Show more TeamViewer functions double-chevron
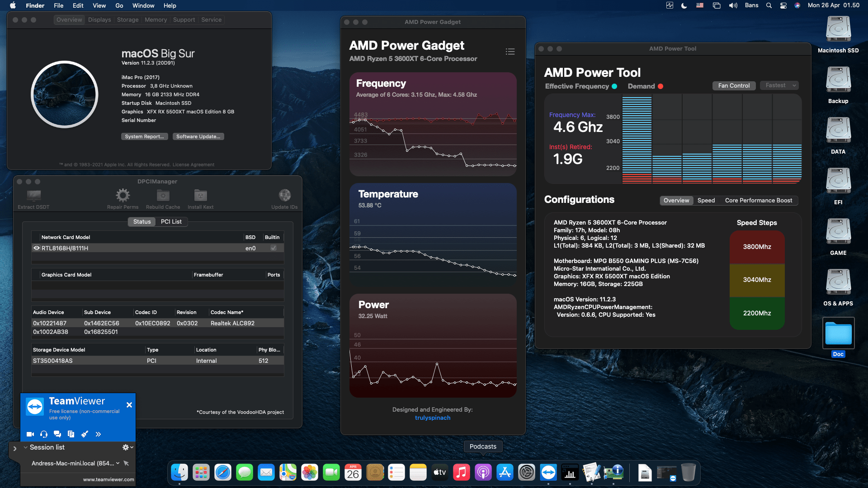868x488 pixels. (x=98, y=434)
